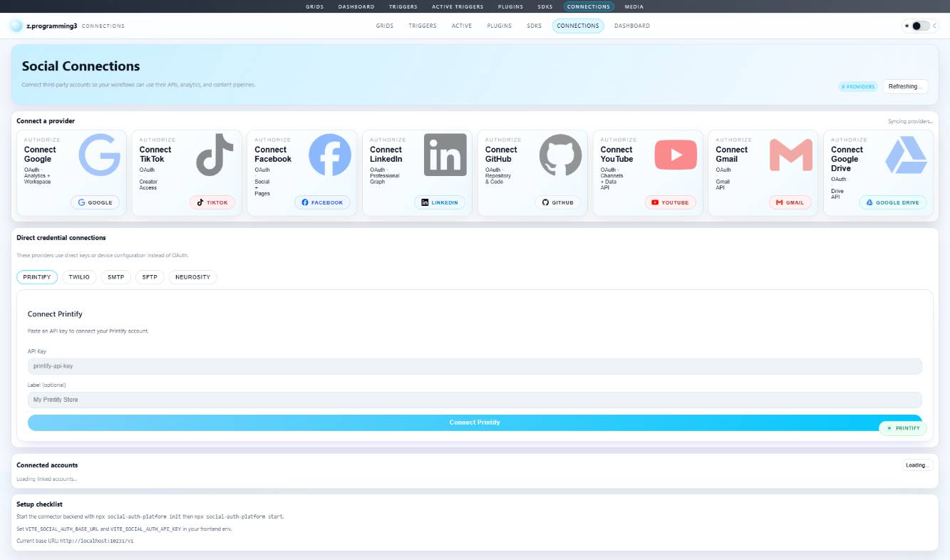Open DASHBOARD in the dark top bar
950x560 pixels.
point(356,6)
